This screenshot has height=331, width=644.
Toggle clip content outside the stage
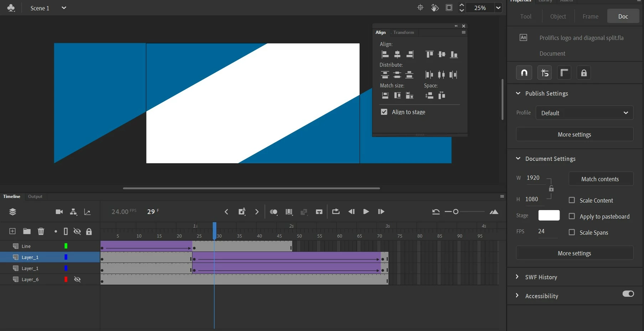pyautogui.click(x=449, y=7)
